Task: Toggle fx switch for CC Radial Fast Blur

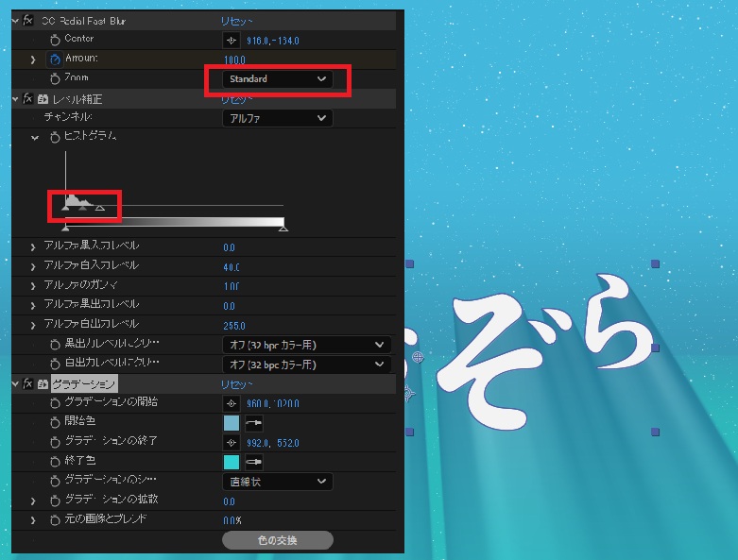Action: [x=28, y=20]
